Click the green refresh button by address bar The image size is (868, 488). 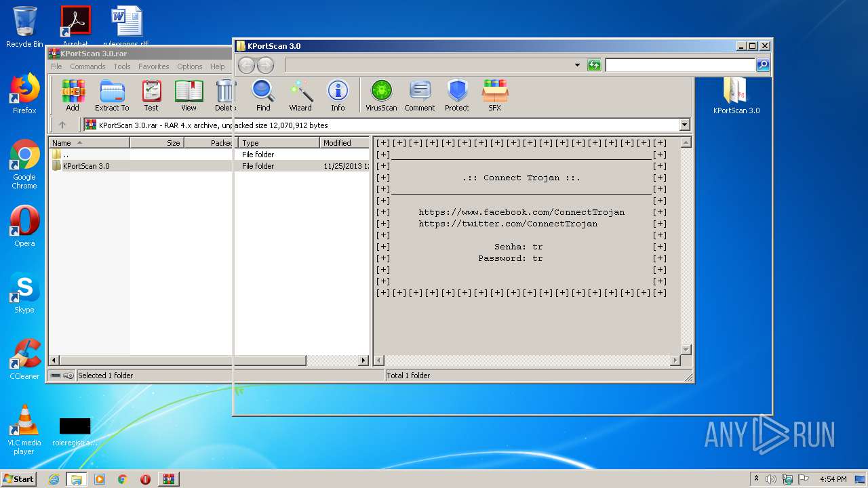(x=594, y=65)
